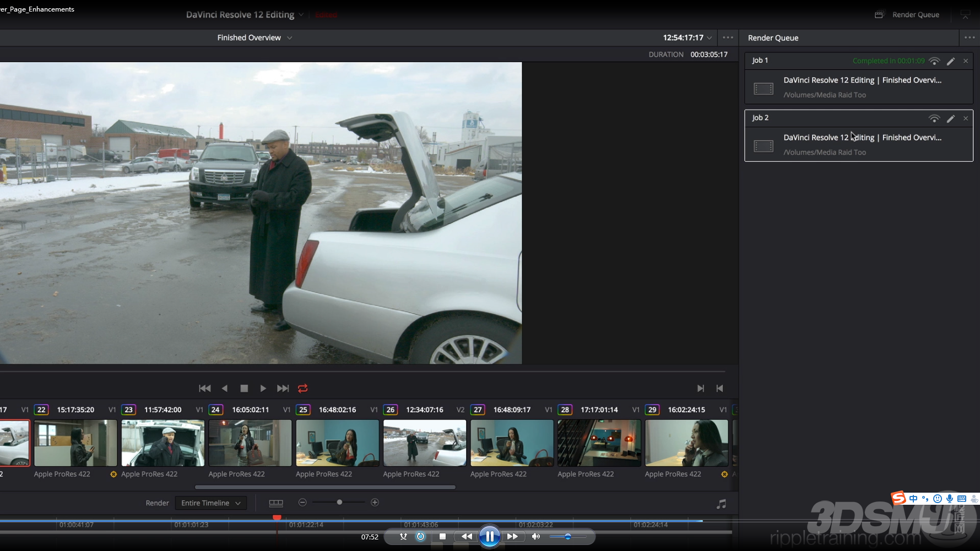The image size is (980, 551).
Task: Adjust media player volume slider
Action: click(x=567, y=536)
